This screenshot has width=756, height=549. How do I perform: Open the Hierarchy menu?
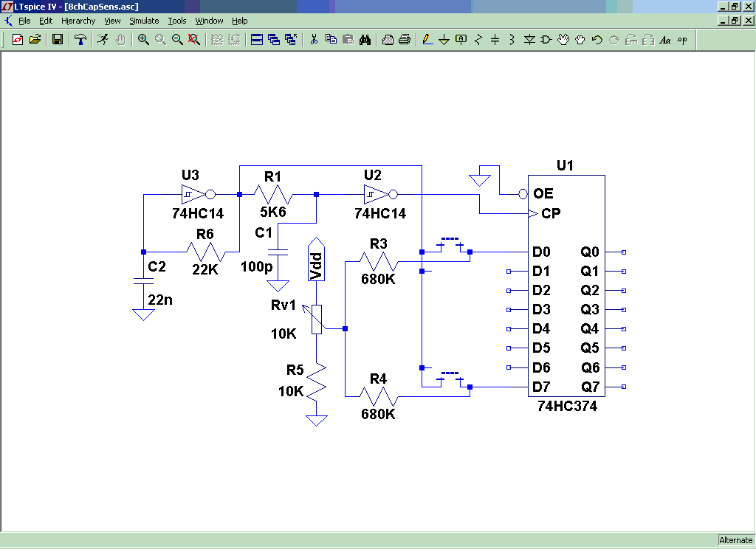point(78,21)
